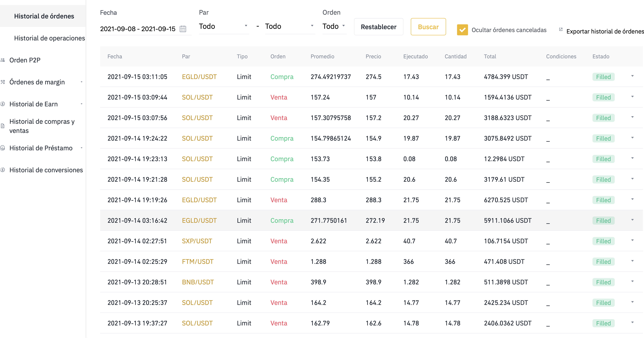Click the export external-link icon
Screen dimensions: 644x338
[x=561, y=29]
